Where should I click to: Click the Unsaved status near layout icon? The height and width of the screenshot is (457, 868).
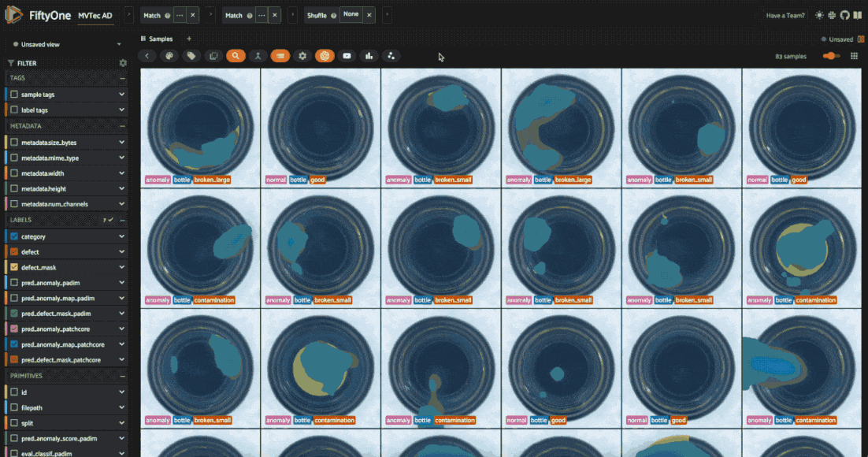[837, 39]
